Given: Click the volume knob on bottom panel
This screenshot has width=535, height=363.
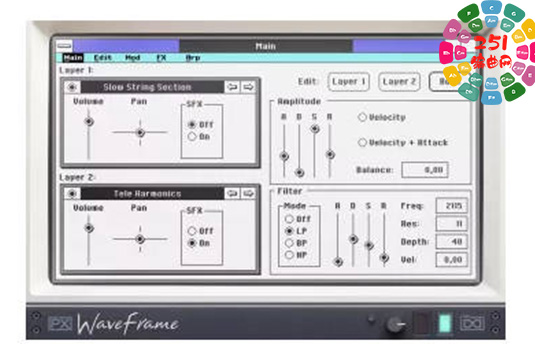Looking at the screenshot, I should pyautogui.click(x=396, y=324).
